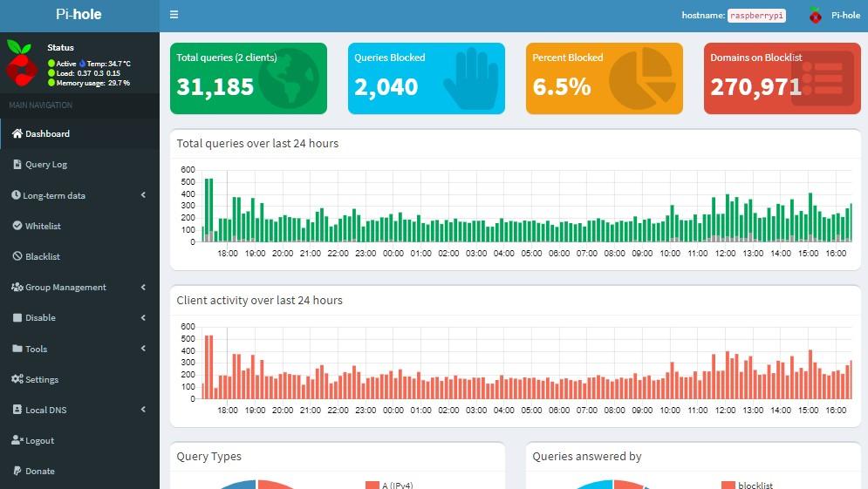
Task: Click the Client activity over last 24 hours heading
Action: click(x=260, y=301)
